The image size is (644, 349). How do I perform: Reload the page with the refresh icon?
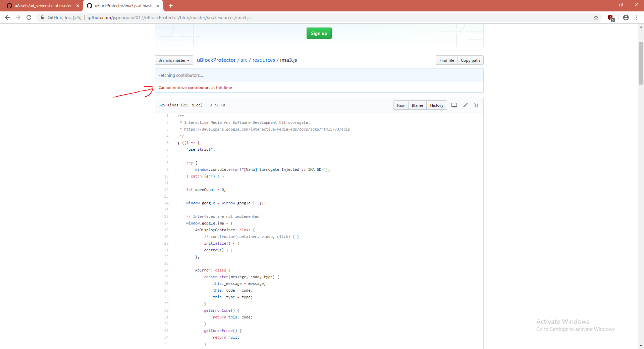pyautogui.click(x=29, y=17)
